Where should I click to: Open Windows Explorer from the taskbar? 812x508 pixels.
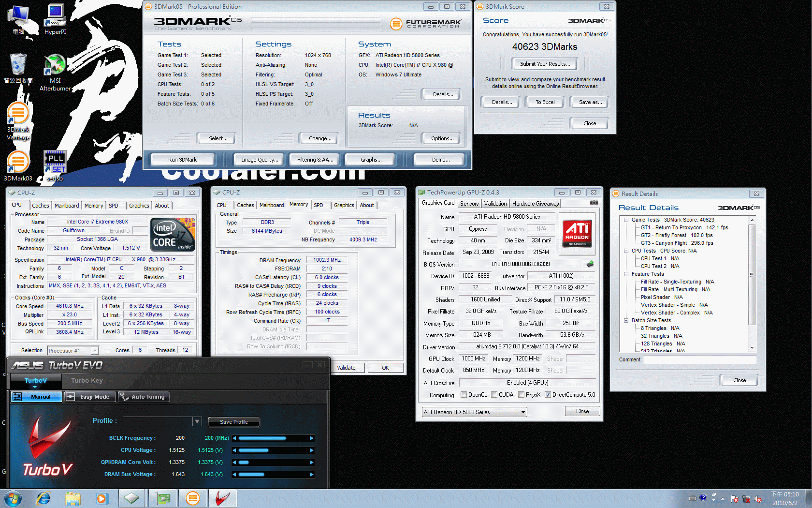coord(73,498)
